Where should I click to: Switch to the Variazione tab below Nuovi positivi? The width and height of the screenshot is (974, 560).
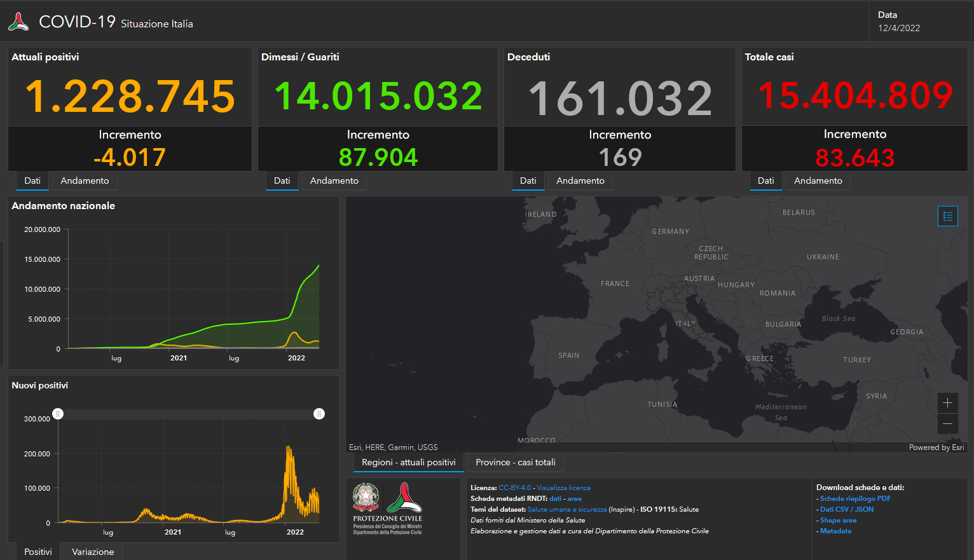point(92,551)
